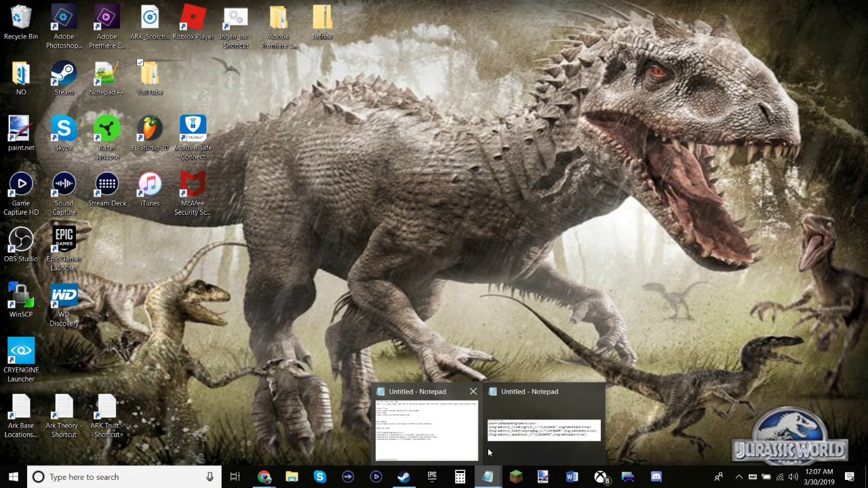Image resolution: width=868 pixels, height=488 pixels.
Task: Select the Adobe Photoshop desktop shortcut
Action: [64, 27]
